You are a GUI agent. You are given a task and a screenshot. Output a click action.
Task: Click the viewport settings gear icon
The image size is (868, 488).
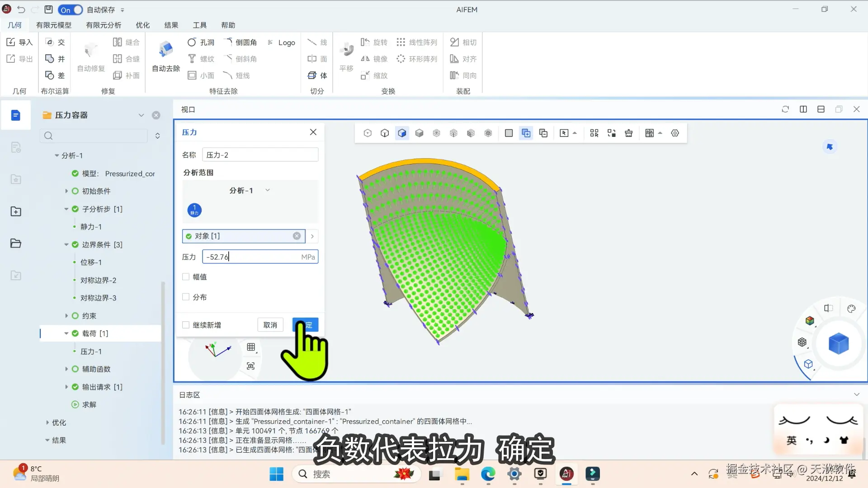tap(675, 133)
